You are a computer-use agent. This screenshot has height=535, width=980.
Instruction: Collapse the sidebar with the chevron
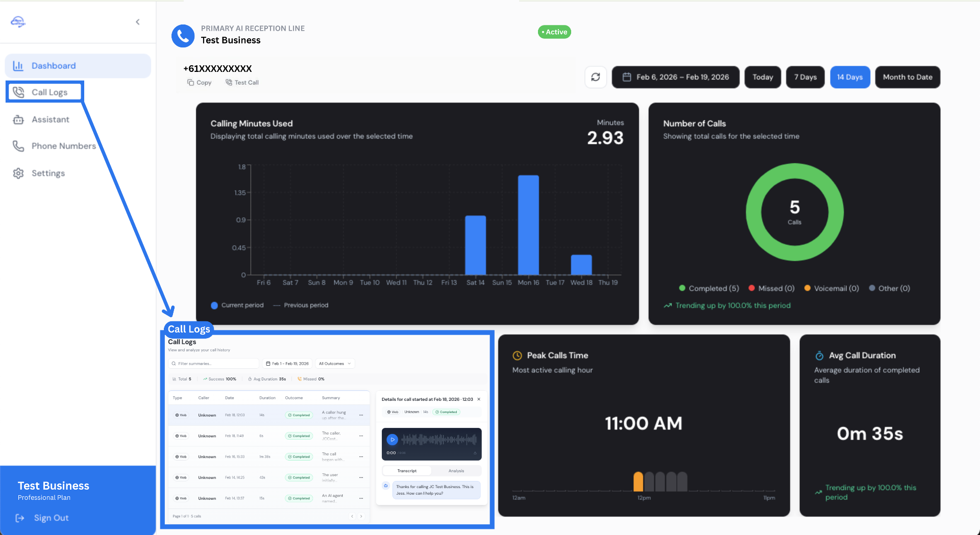[138, 22]
